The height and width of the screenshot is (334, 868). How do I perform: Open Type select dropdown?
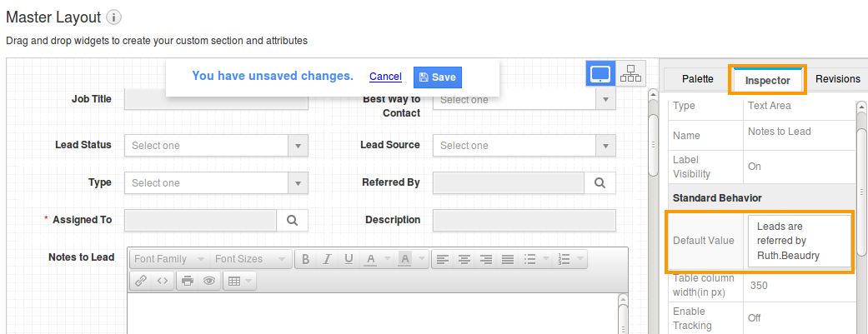(x=216, y=183)
